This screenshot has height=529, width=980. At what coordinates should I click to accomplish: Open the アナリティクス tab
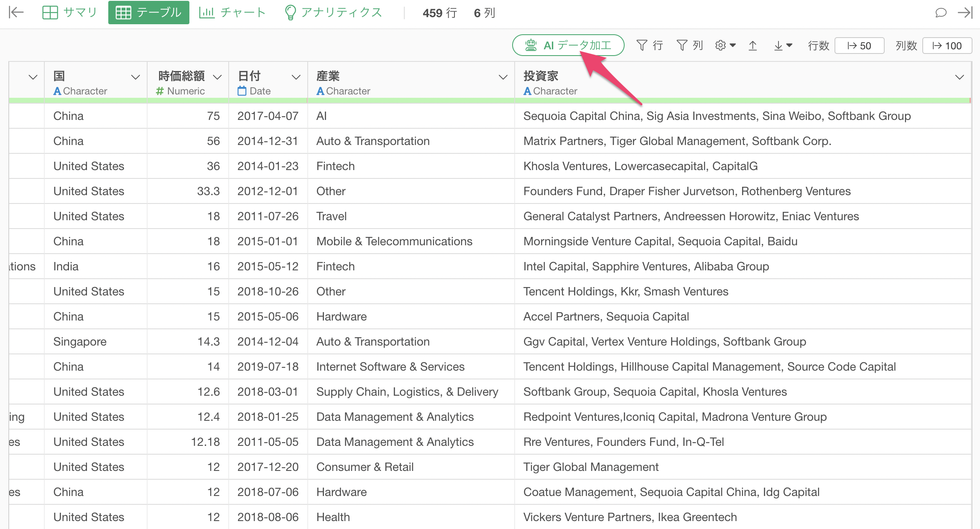point(333,13)
